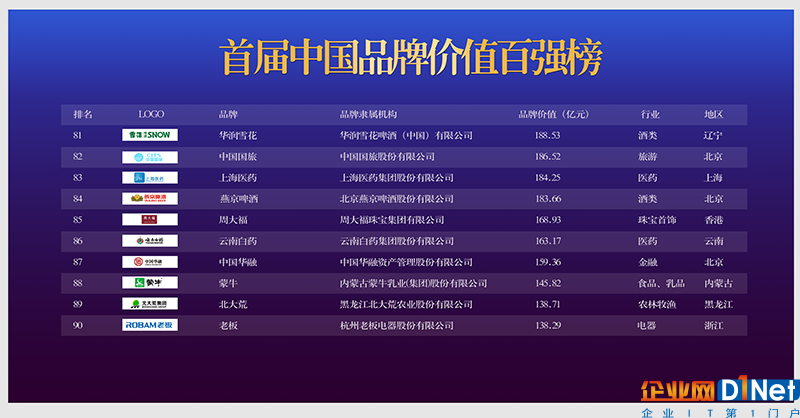Click rank number 81

[78, 135]
